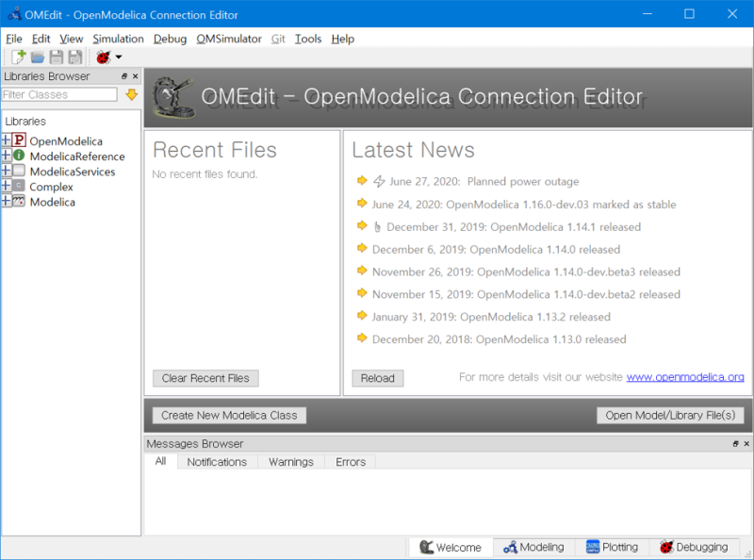Switch to the Modeling perspective
This screenshot has height=560, width=754.
click(533, 547)
